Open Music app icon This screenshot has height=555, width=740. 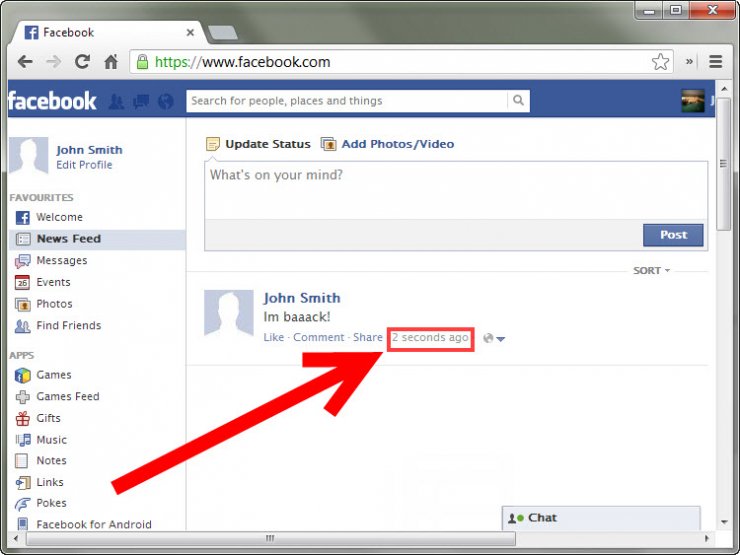click(x=23, y=440)
